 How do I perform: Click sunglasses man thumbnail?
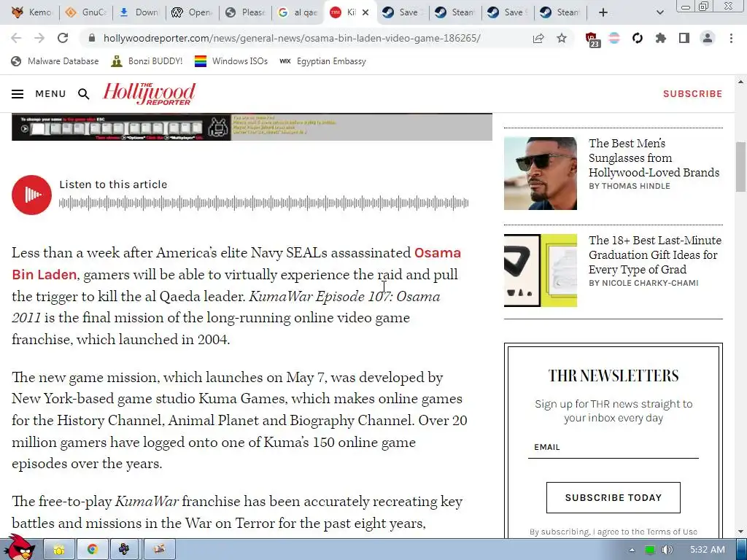541,174
